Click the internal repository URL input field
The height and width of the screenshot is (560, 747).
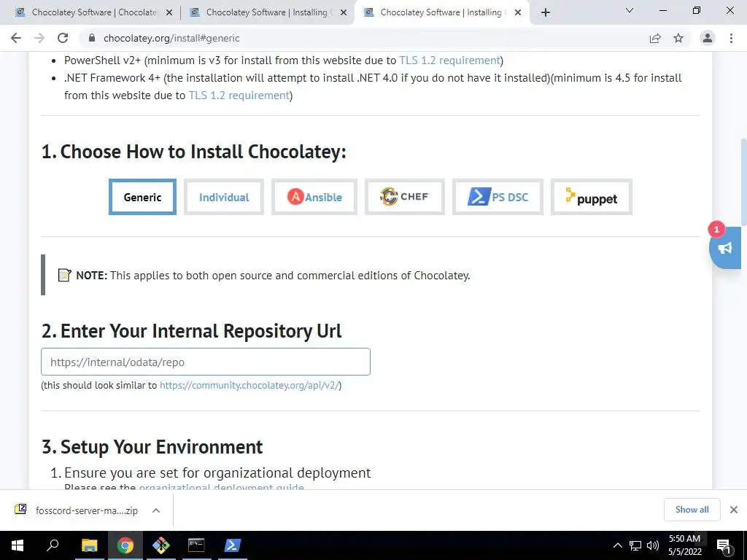click(x=205, y=362)
